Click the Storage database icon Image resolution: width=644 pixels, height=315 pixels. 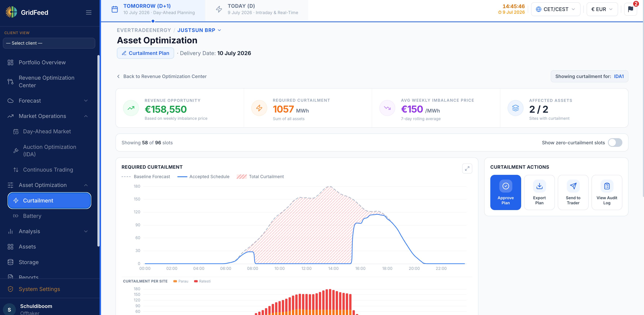pos(10,262)
